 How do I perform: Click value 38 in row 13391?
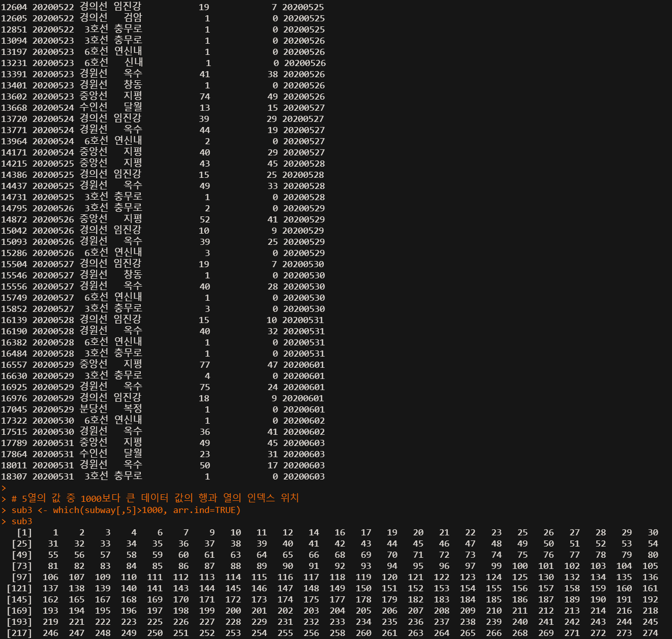(x=273, y=74)
